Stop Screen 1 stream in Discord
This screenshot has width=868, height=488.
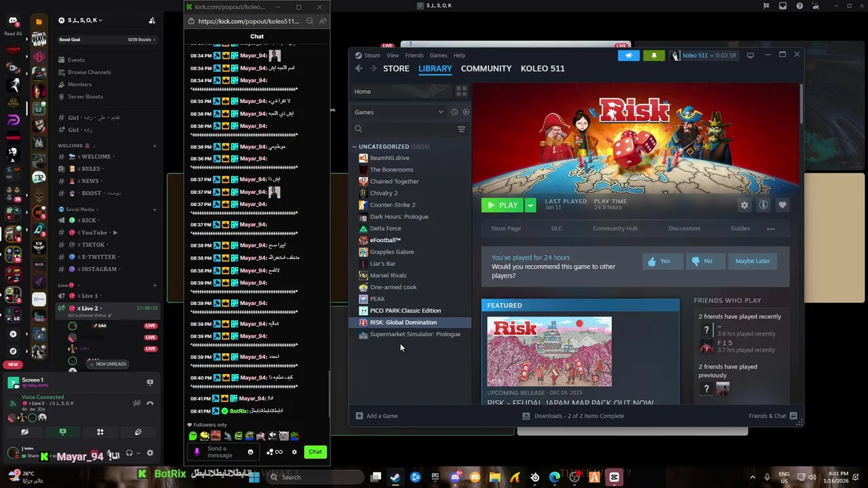pyautogui.click(x=150, y=382)
